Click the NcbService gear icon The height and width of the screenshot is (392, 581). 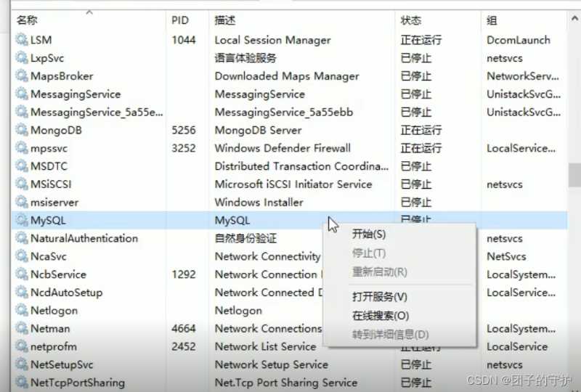click(22, 274)
